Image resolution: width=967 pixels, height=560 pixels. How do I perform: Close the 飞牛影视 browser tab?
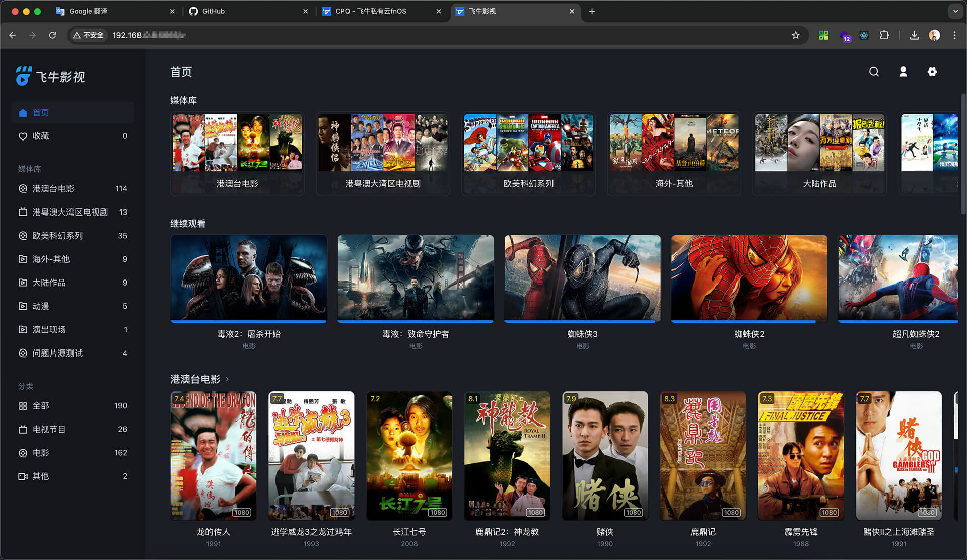coord(572,11)
